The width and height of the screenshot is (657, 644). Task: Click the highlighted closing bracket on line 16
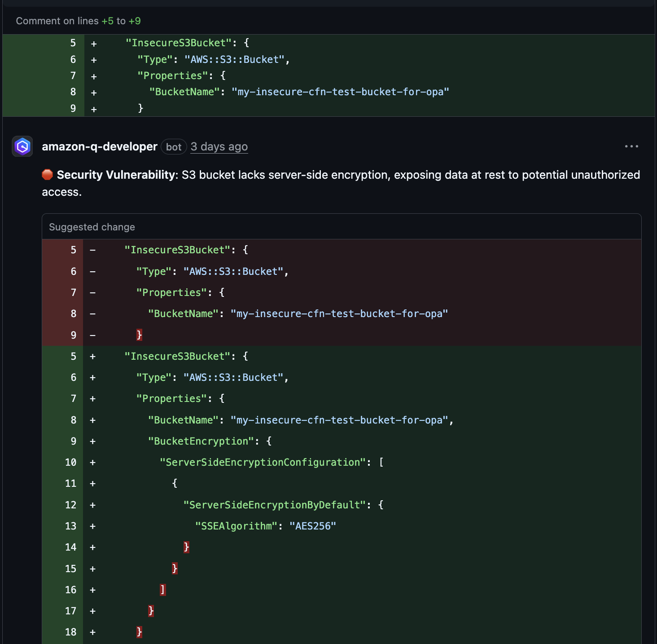click(x=163, y=590)
